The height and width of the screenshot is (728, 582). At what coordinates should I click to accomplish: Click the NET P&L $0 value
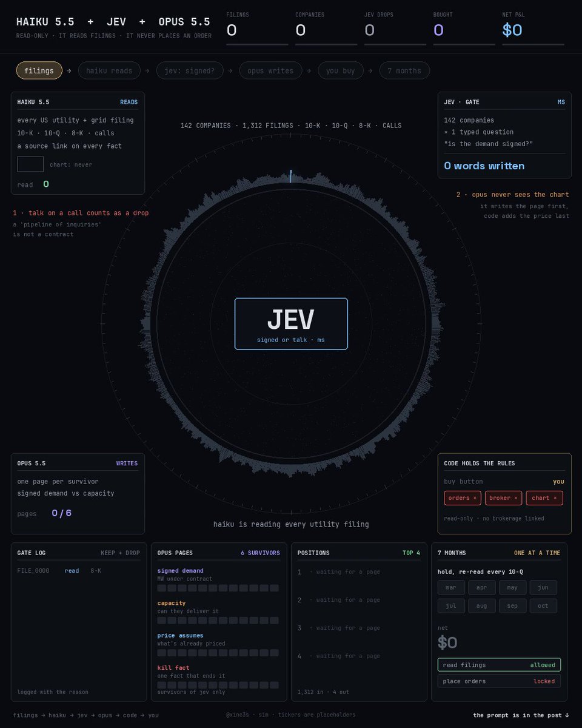(x=512, y=30)
